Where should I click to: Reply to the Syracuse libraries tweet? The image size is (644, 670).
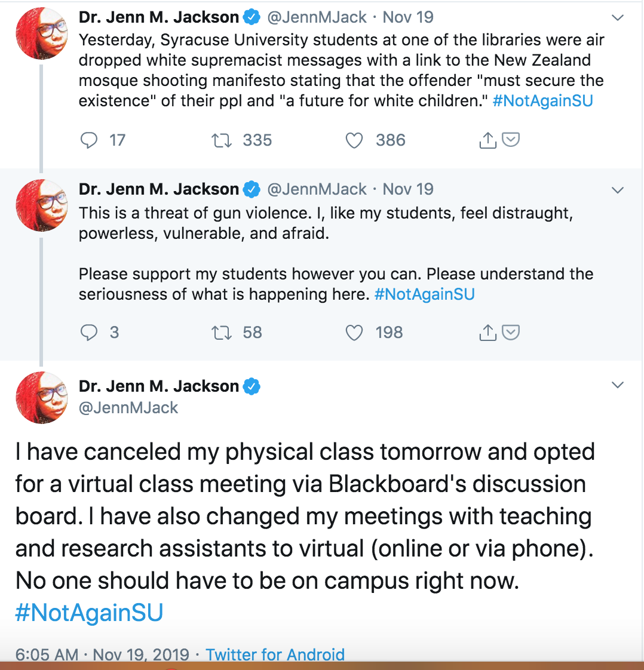coord(89,140)
